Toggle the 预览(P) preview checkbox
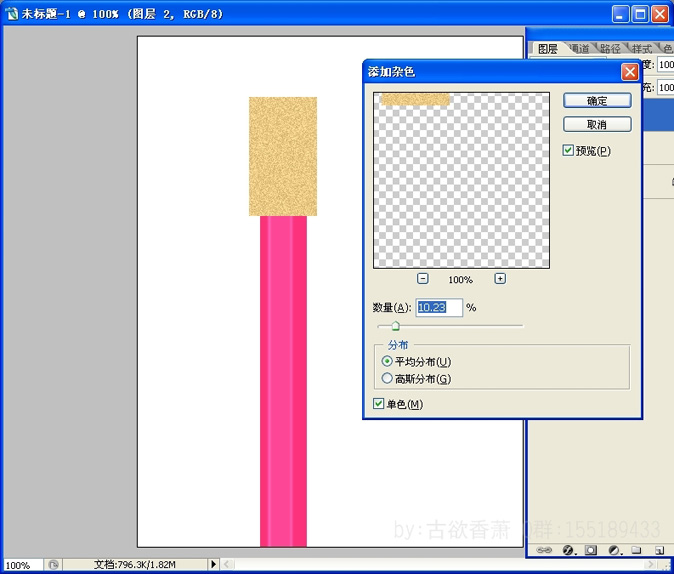Image resolution: width=674 pixels, height=574 pixels. (x=568, y=150)
